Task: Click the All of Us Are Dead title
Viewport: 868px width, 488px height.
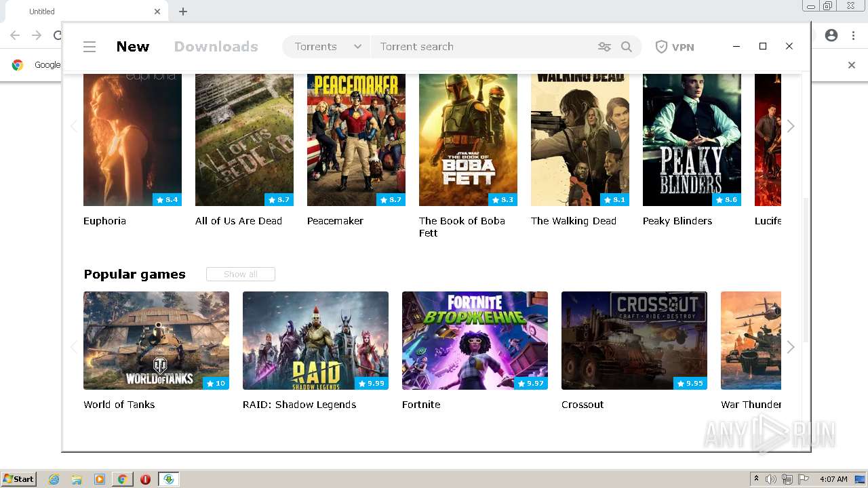Action: point(239,221)
